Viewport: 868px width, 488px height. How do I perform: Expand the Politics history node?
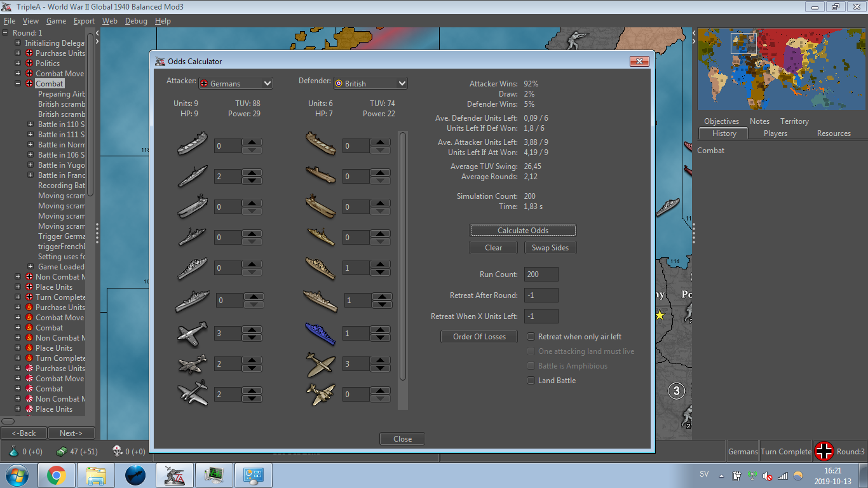click(18, 64)
